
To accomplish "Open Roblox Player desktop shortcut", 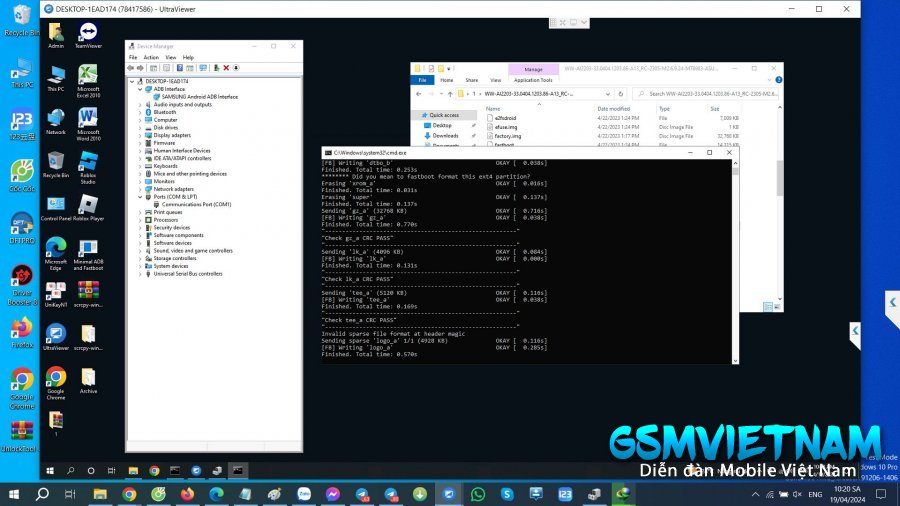I will 88,208.
